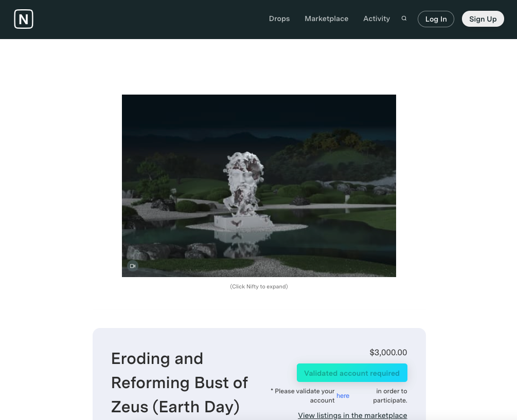Click the 'Please validate your account' text

pos(302,396)
